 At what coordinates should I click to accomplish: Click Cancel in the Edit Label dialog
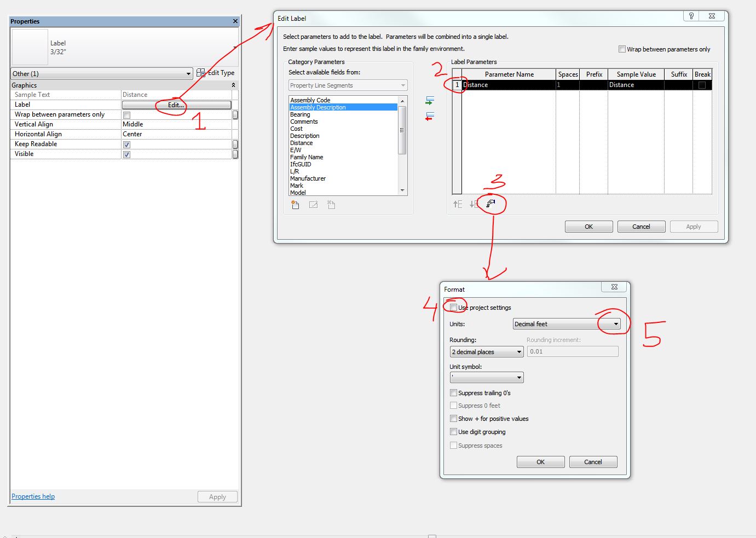(642, 227)
